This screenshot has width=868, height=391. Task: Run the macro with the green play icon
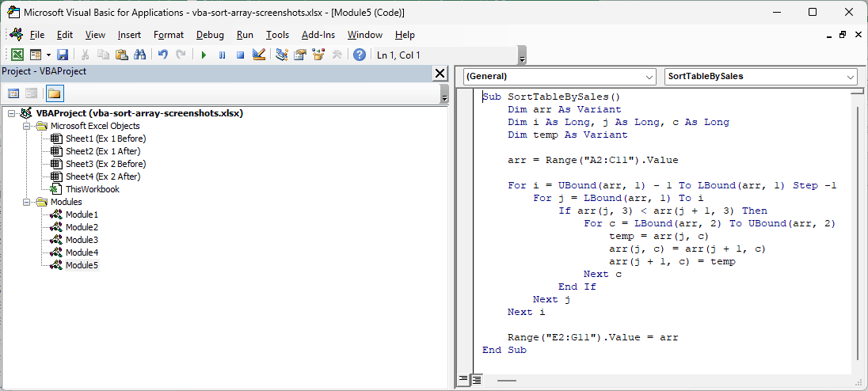[204, 55]
